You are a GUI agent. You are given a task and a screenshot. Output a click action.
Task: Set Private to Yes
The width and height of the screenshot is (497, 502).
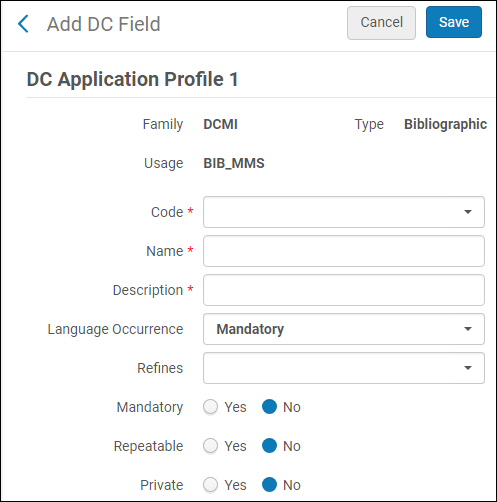click(211, 485)
